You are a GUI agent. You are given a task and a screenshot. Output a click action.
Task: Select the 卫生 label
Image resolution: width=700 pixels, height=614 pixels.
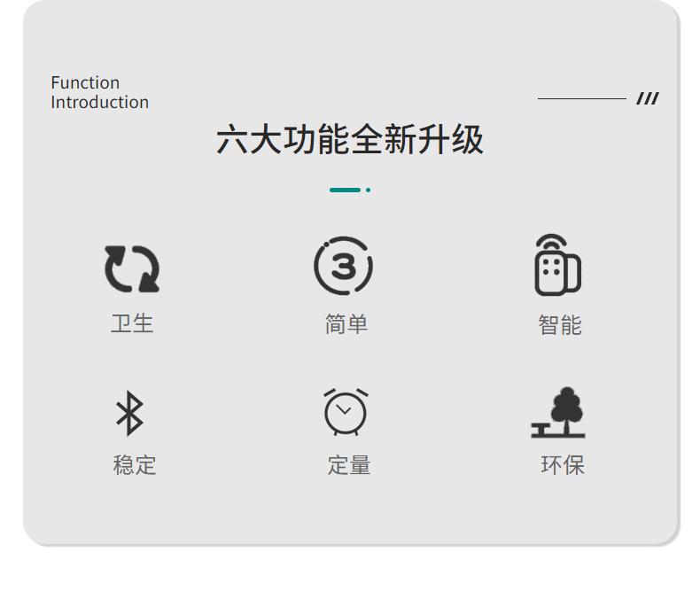click(x=132, y=323)
